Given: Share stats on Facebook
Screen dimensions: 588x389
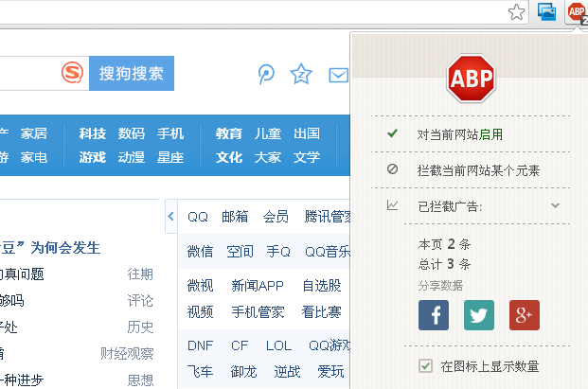Looking at the screenshot, I should click(x=434, y=315).
